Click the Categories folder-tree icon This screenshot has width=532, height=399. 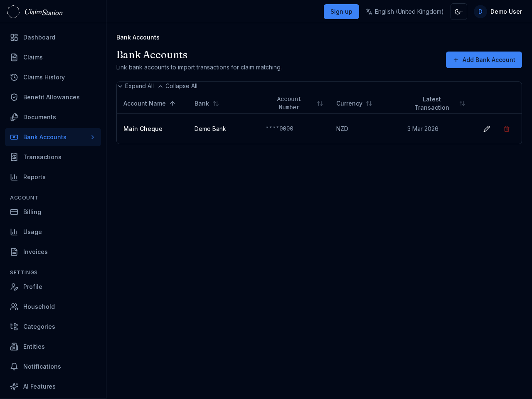14,327
